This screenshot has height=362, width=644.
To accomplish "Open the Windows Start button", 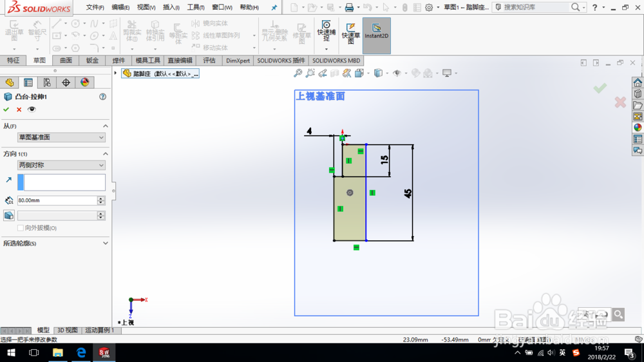I will point(11,352).
